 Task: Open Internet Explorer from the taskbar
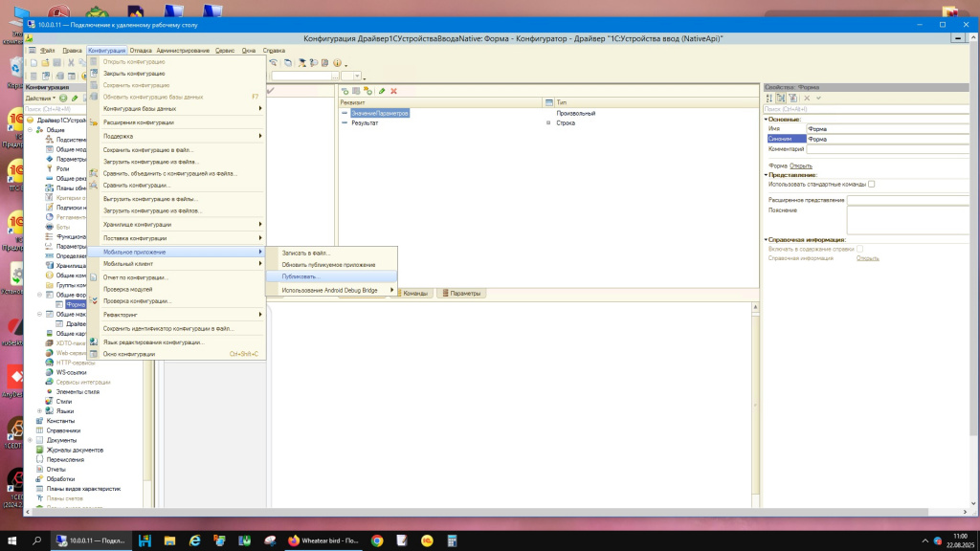tap(194, 541)
